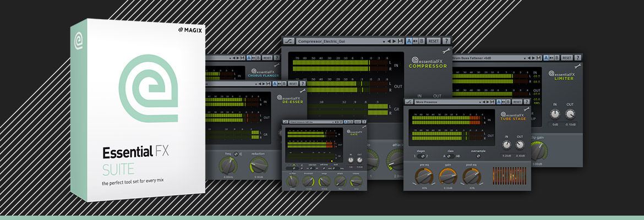Click Limiter OUT level knob
Screen dimensions: 644x220
pyautogui.click(x=570, y=114)
